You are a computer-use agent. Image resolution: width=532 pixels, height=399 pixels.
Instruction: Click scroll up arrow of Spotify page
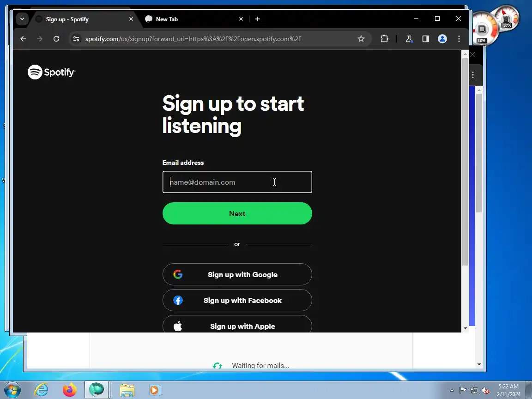pos(465,54)
